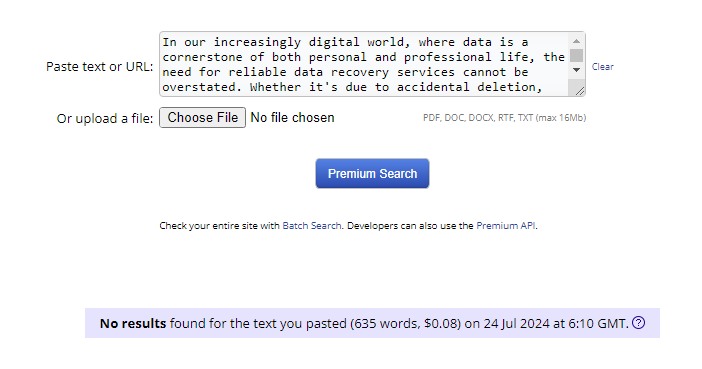702x369 pixels.
Task: Click the 'No file chosen' text
Action: click(292, 117)
